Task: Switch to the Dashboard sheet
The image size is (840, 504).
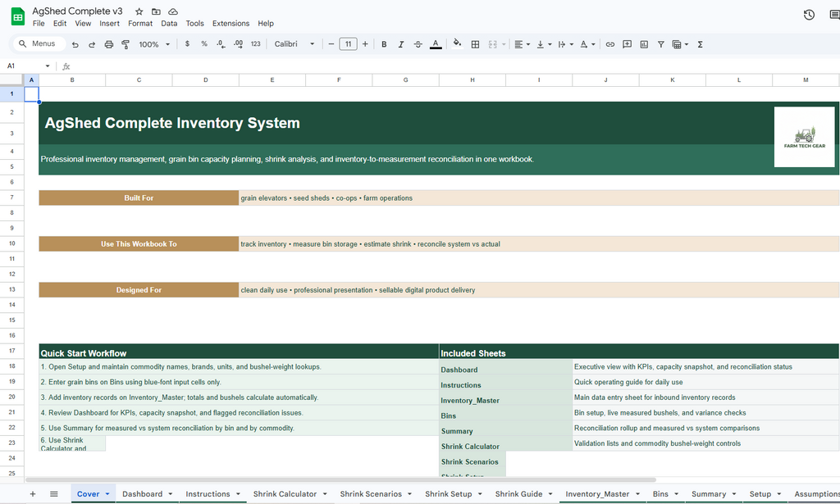Action: click(144, 493)
